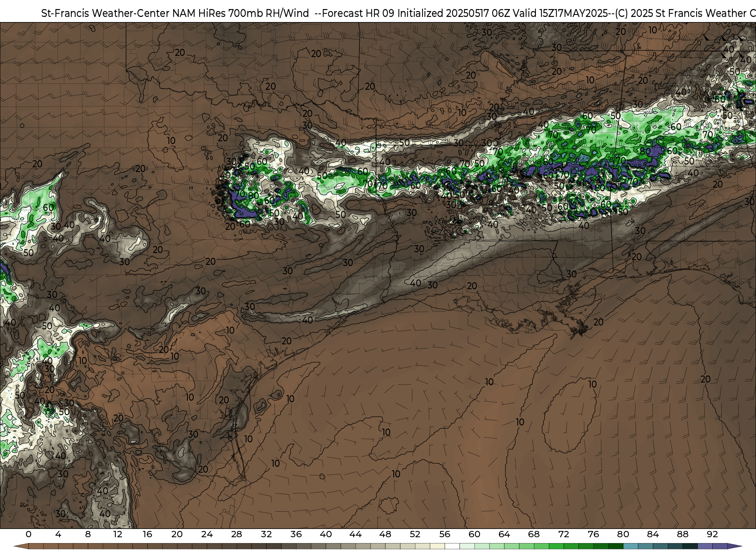Click the colorbar tick label 24
The image size is (756, 551).
207,534
